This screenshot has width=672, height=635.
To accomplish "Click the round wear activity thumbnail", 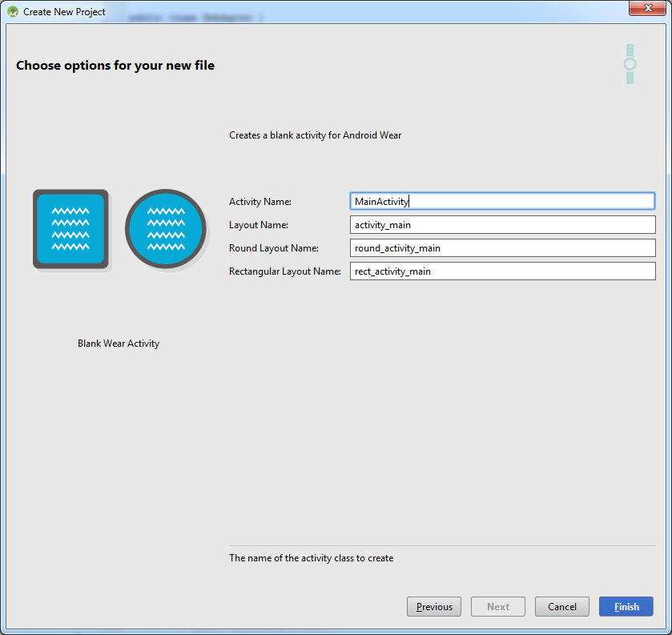I will (x=166, y=229).
